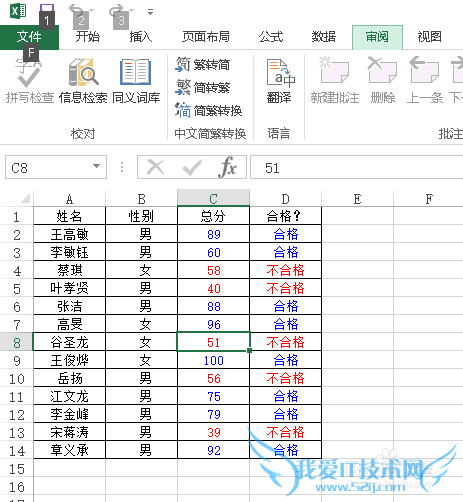The image size is (463, 502).
Task: Switch to the 数据 (Data) tab
Action: coord(323,37)
